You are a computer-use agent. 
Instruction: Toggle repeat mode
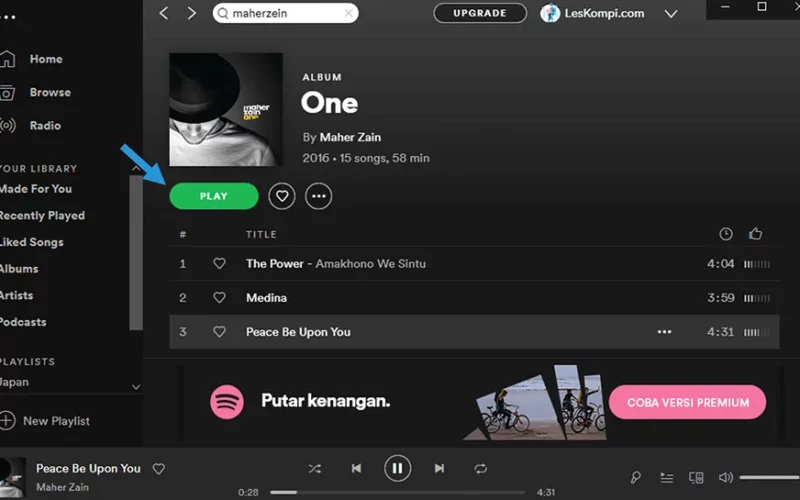click(x=480, y=468)
